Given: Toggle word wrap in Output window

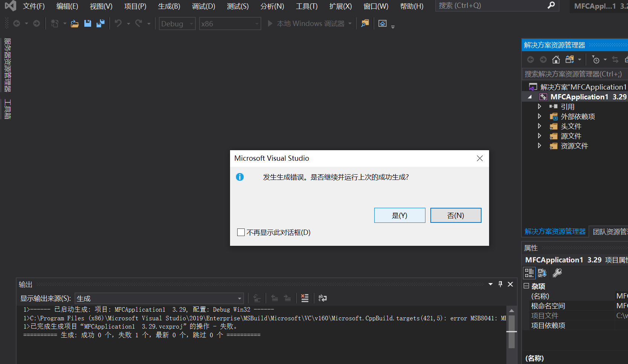Looking at the screenshot, I should point(323,298).
